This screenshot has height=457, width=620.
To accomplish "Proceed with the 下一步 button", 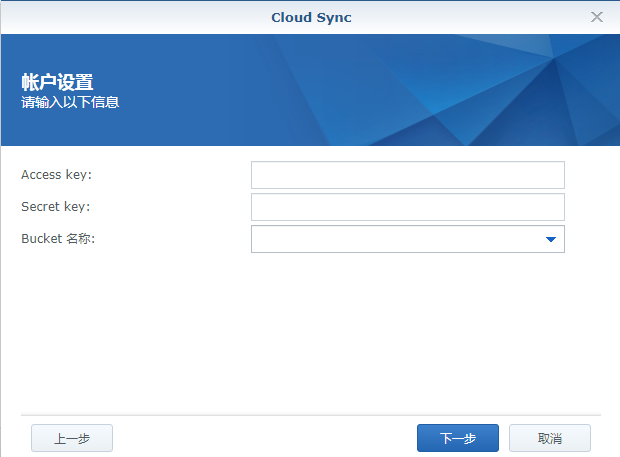I will click(458, 438).
